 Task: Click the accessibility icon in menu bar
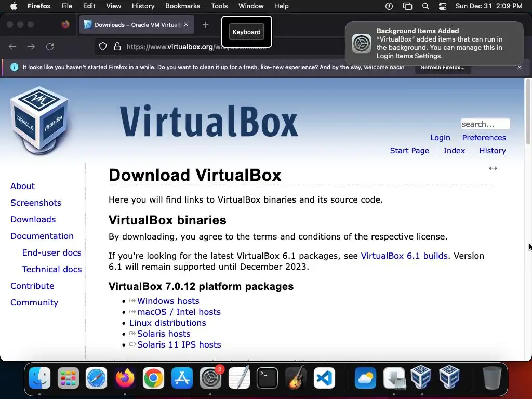tap(389, 6)
